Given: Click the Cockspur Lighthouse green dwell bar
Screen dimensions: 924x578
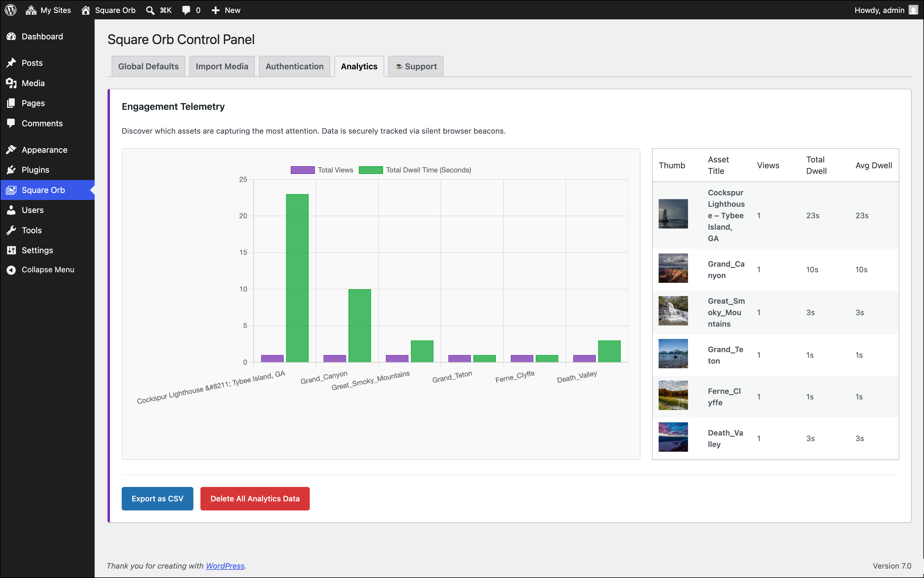Looking at the screenshot, I should point(297,278).
